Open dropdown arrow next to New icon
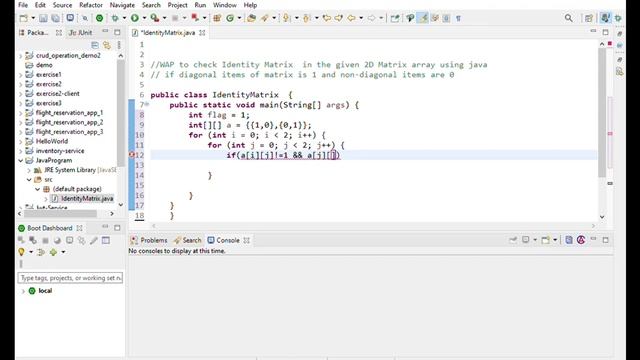Image resolution: width=640 pixels, height=360 pixels. tap(33, 18)
